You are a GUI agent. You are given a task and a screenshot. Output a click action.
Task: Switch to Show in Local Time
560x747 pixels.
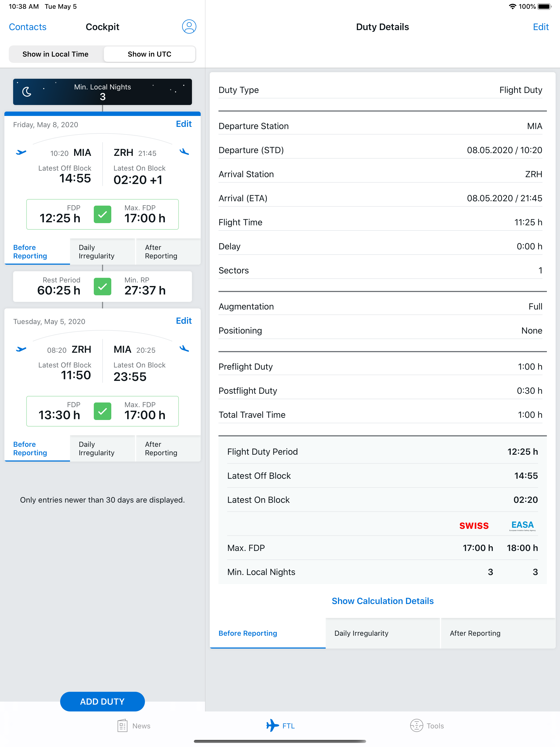56,54
